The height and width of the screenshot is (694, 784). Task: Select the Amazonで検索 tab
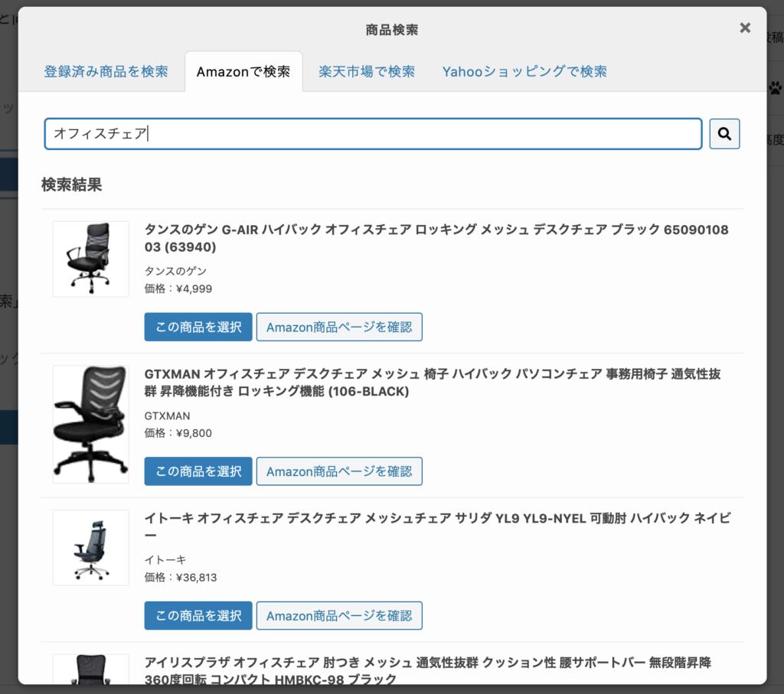(x=243, y=72)
